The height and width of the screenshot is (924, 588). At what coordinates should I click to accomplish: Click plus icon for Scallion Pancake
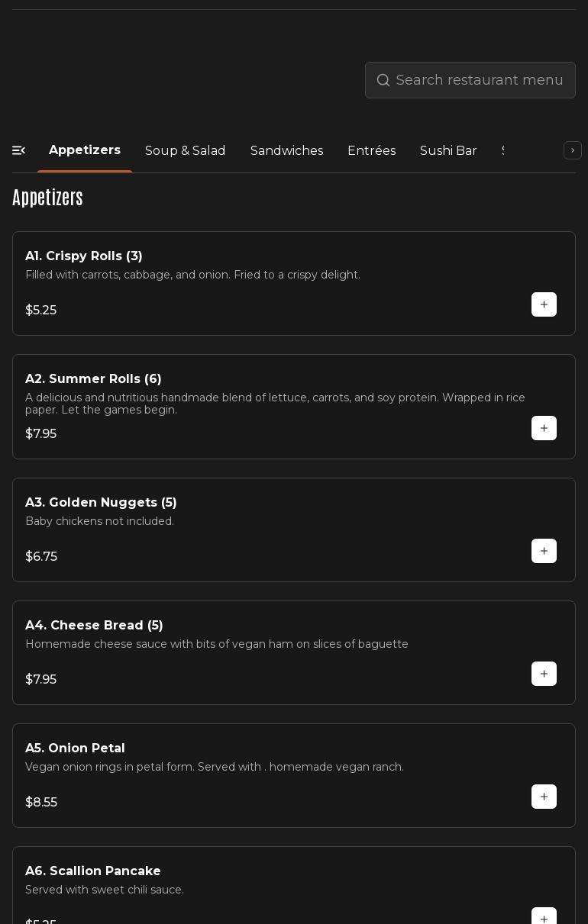click(544, 917)
